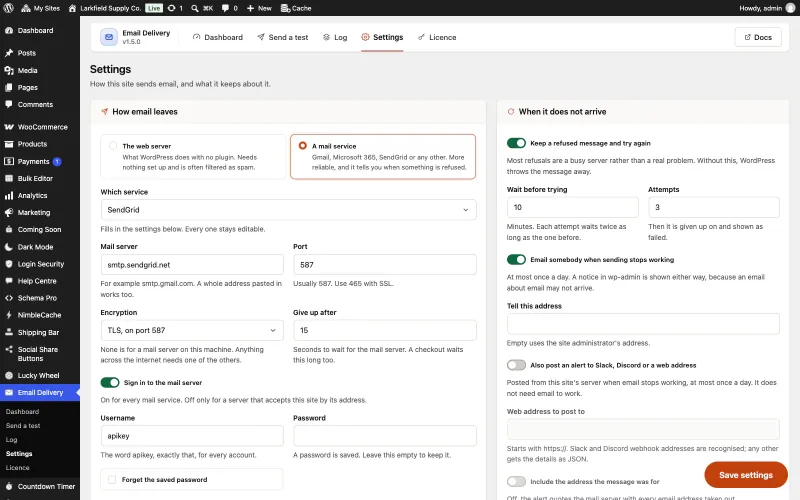Click the Give up after field

385,331
